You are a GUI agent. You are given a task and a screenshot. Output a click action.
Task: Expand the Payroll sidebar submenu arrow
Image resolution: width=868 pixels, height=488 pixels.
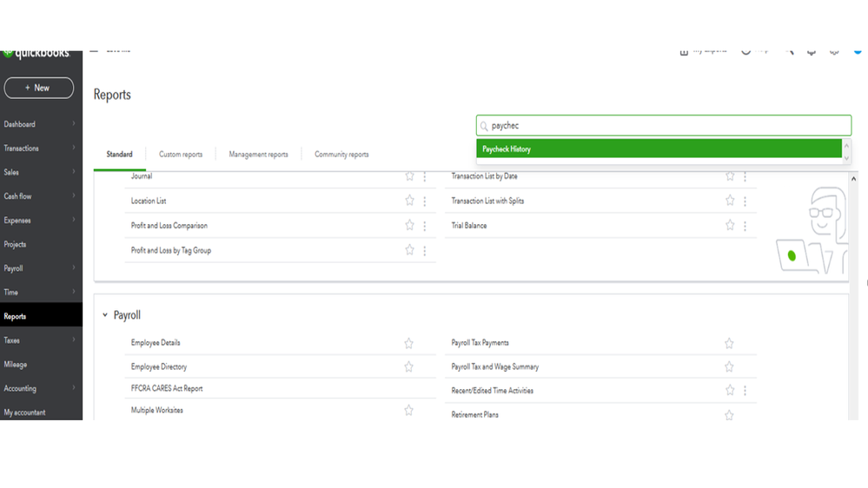click(74, 267)
